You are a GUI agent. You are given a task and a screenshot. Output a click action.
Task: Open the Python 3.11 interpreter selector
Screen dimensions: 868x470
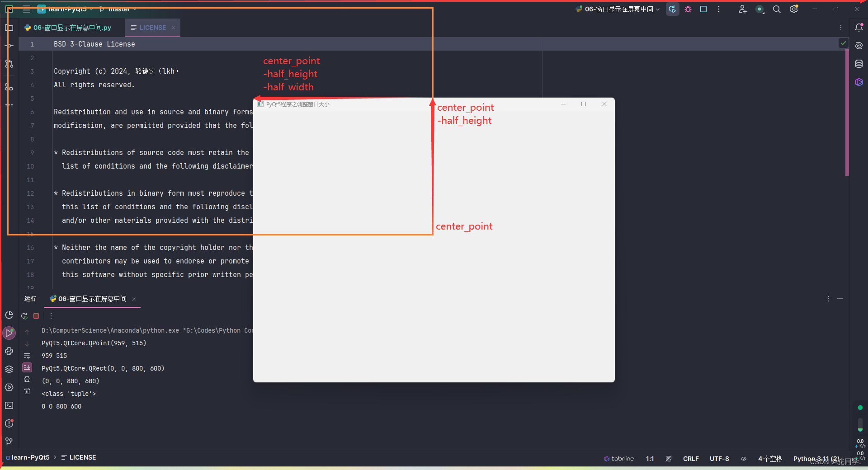(x=816, y=458)
